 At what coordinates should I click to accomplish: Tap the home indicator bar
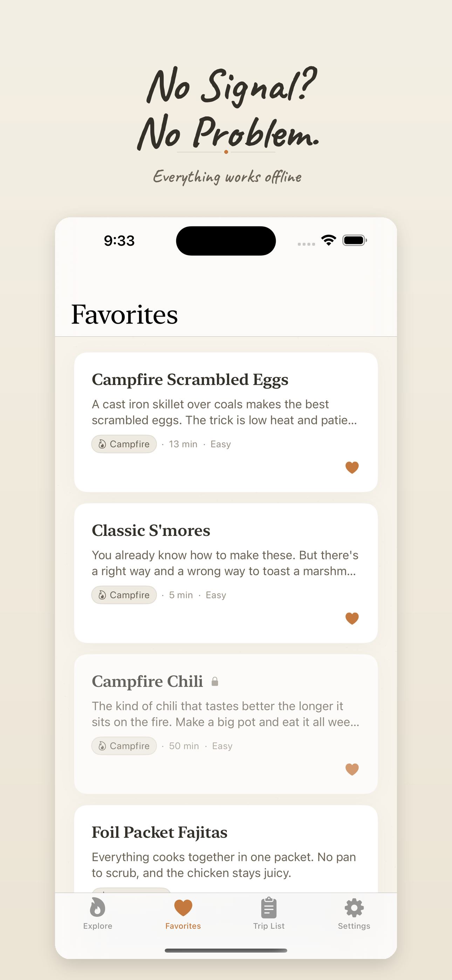226,950
